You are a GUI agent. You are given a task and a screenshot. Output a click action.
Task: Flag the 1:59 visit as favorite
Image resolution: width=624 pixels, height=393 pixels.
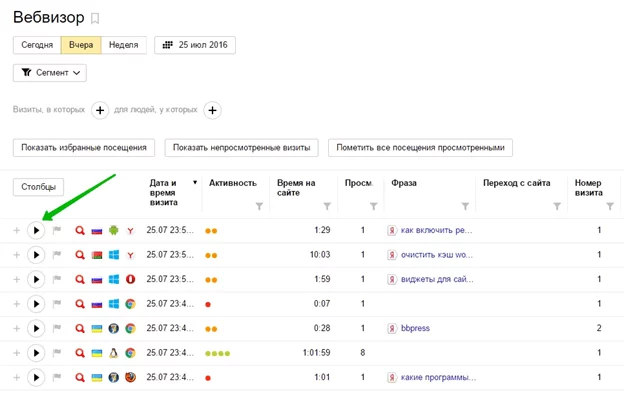(x=57, y=279)
